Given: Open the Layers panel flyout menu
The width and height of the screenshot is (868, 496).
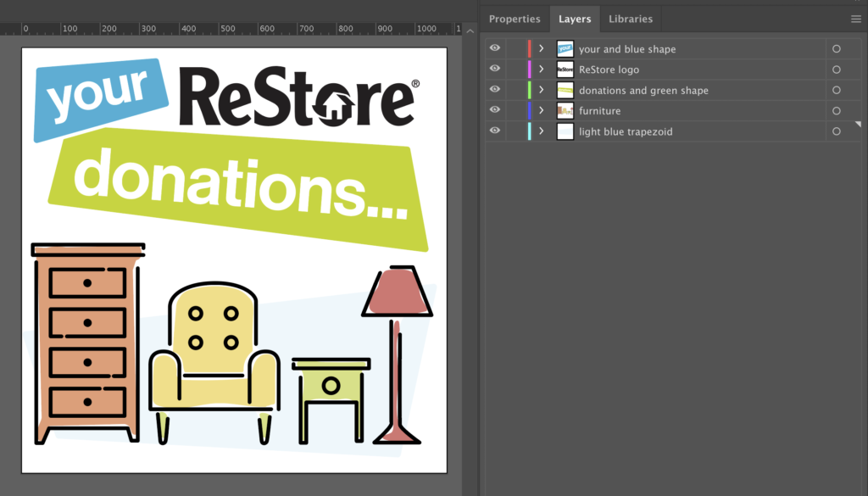Looking at the screenshot, I should 856,19.
